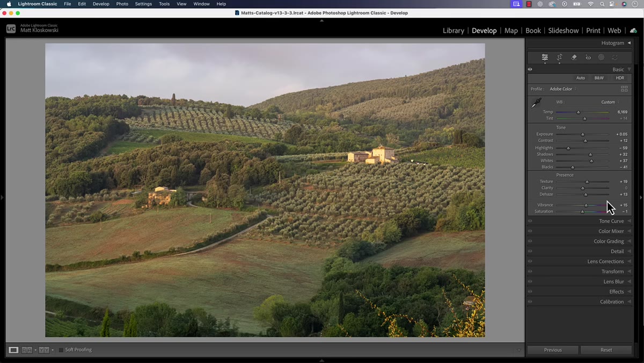The height and width of the screenshot is (363, 644).
Task: Switch to Before and After view
Action: point(43,350)
